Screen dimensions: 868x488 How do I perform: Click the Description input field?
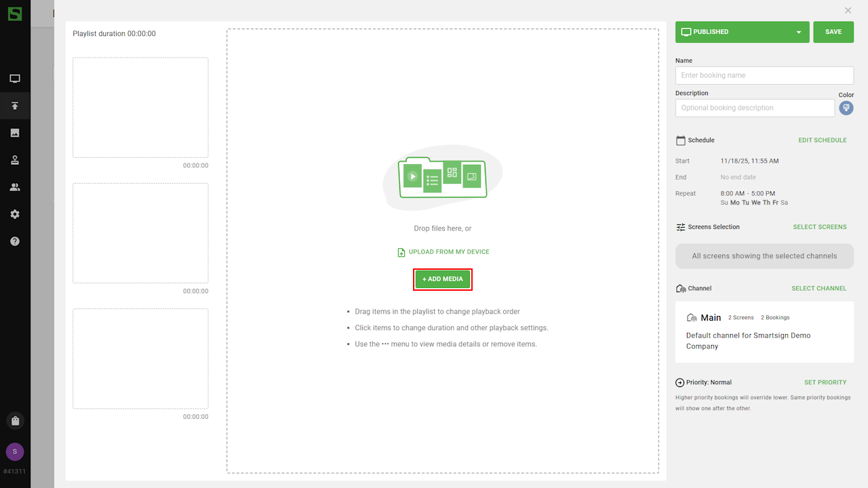tap(755, 108)
